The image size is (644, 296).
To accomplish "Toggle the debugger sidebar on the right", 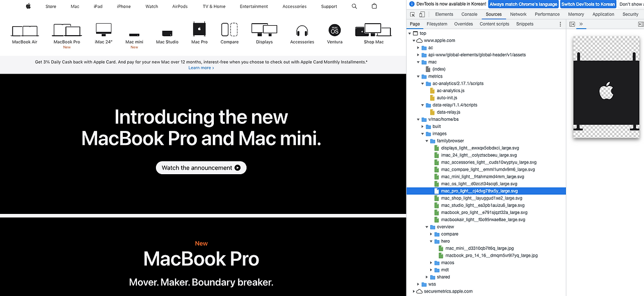I will 640,24.
